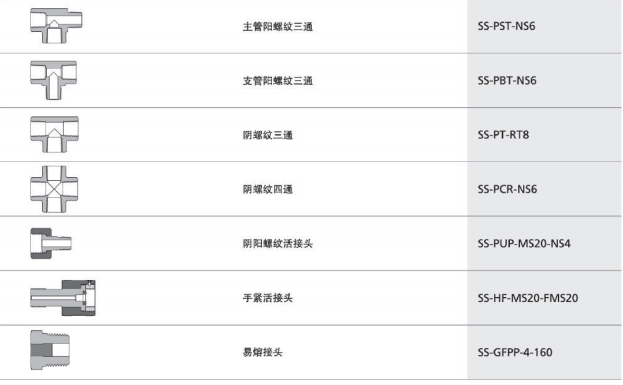Click part number SS-PT-RT8
The image size is (623, 385).
pyautogui.click(x=503, y=135)
